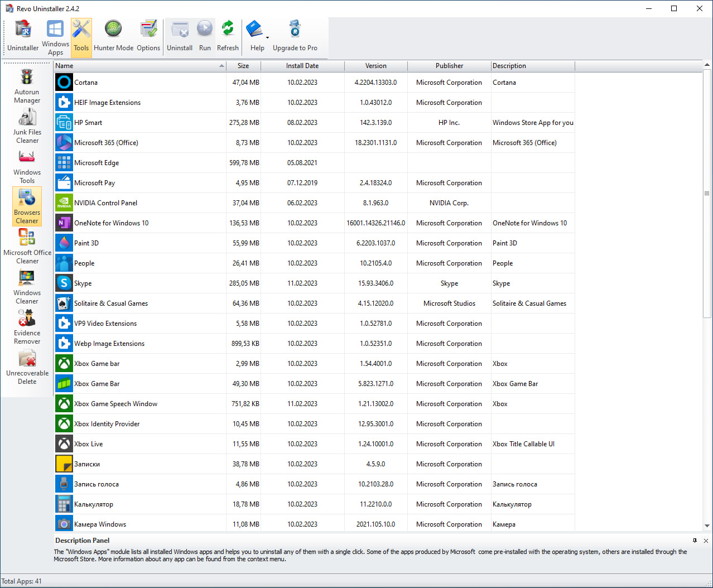Select the Записки app icon
Viewport: 713px width, 588px height.
click(64, 464)
